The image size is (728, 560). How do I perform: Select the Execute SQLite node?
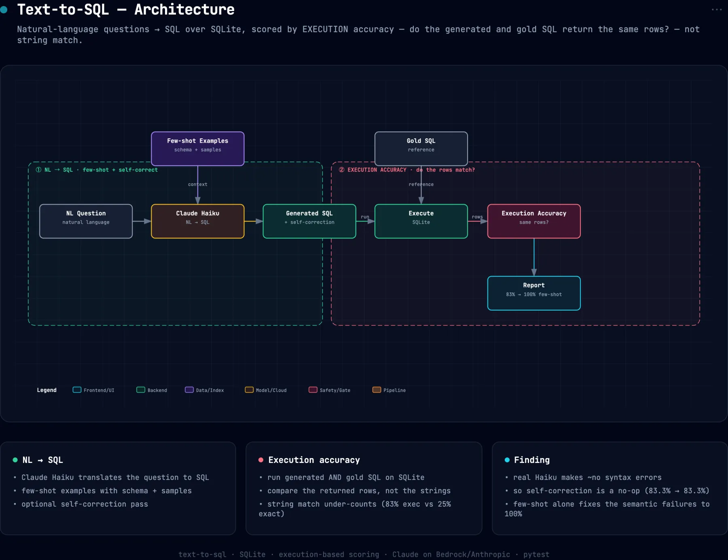pos(421,221)
